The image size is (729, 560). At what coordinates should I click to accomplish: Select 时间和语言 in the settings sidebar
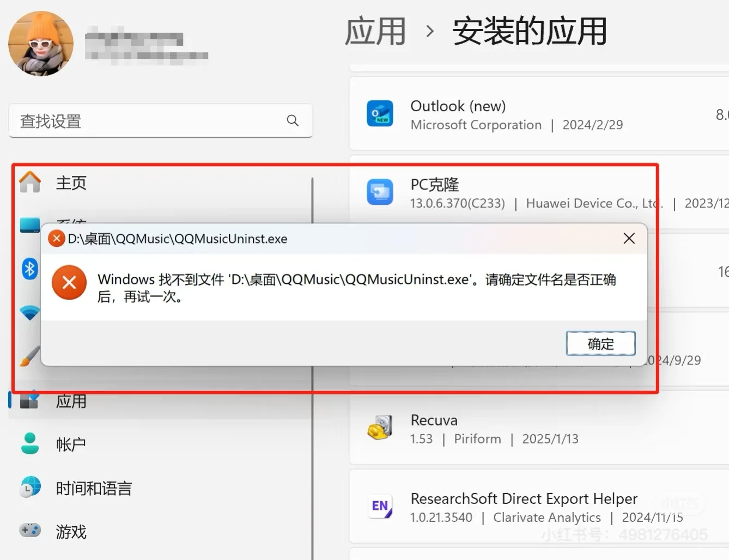tap(94, 488)
